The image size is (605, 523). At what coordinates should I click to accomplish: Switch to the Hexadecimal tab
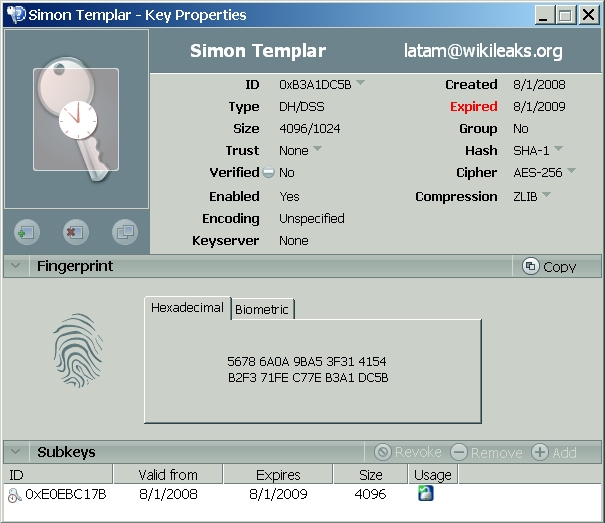188,308
